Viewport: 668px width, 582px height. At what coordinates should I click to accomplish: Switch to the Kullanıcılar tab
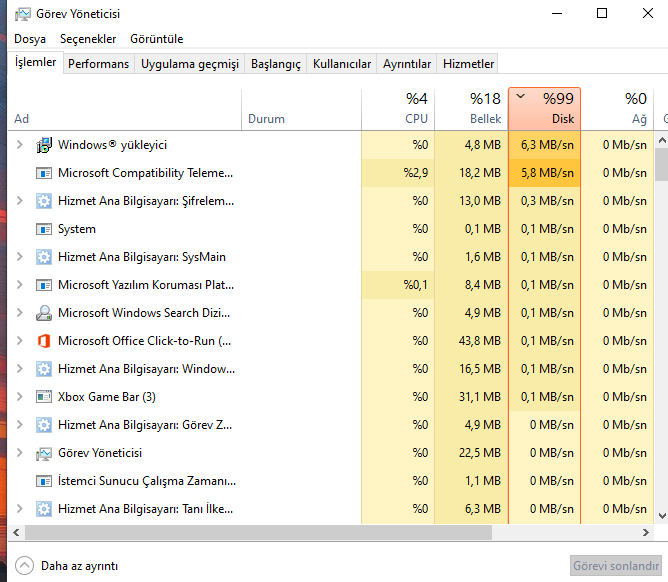342,64
